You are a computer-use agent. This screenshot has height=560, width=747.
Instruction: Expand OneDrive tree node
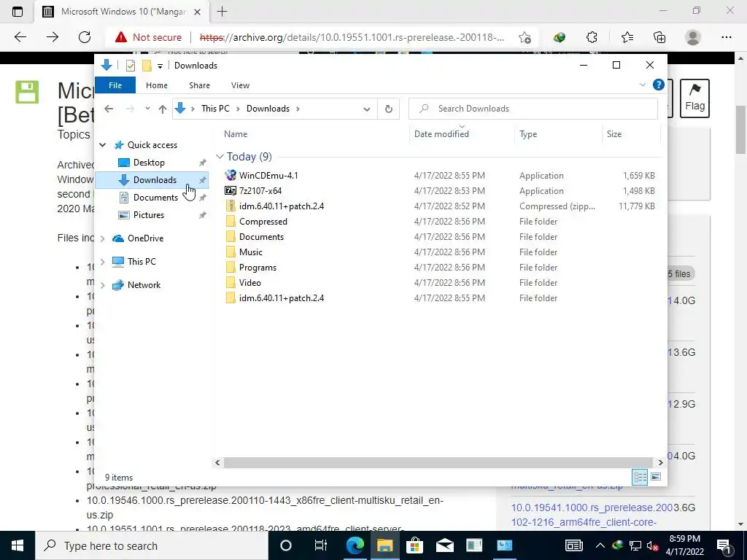(102, 238)
